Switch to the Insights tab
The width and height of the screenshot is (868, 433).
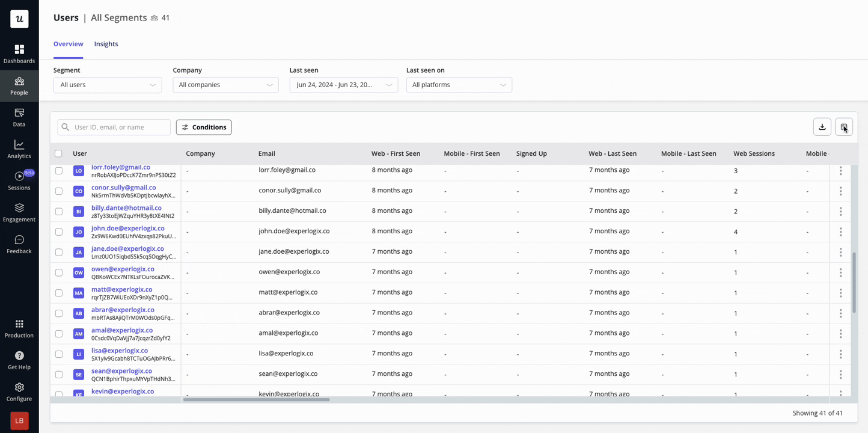(x=106, y=44)
